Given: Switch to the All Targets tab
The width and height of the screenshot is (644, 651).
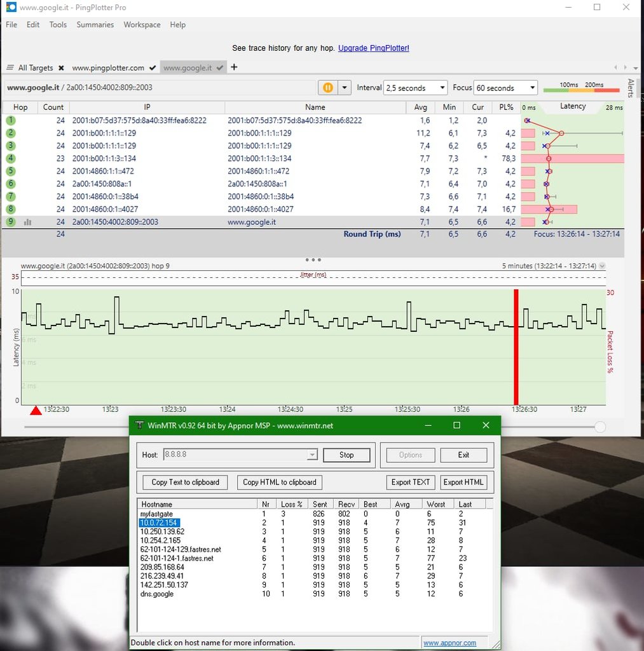Looking at the screenshot, I should [x=36, y=67].
